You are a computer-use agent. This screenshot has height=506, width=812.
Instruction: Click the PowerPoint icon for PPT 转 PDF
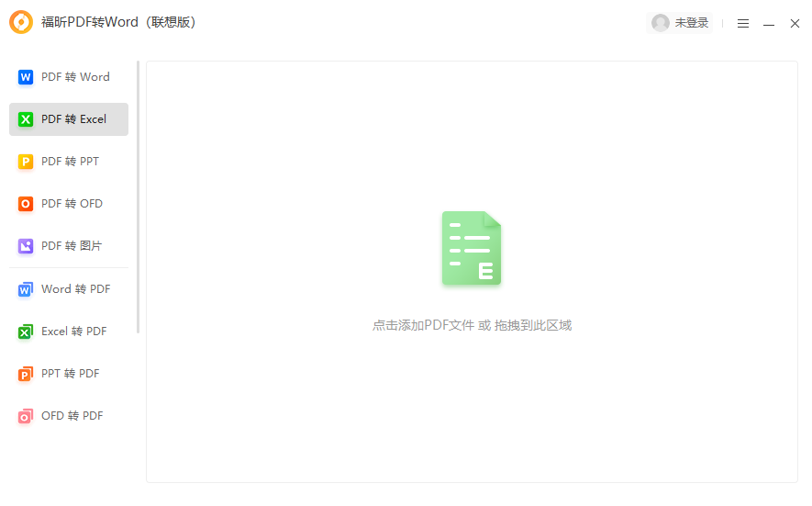pos(26,374)
